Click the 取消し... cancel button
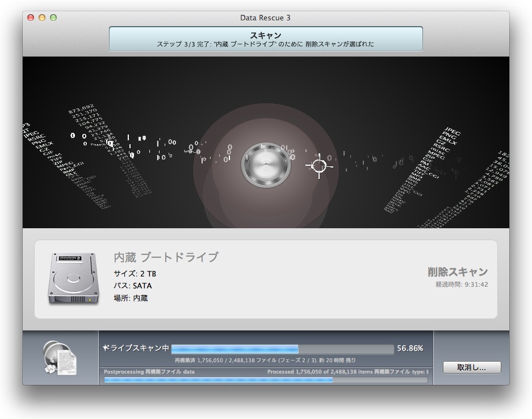Image resolution: width=532 pixels, height=419 pixels. (472, 367)
